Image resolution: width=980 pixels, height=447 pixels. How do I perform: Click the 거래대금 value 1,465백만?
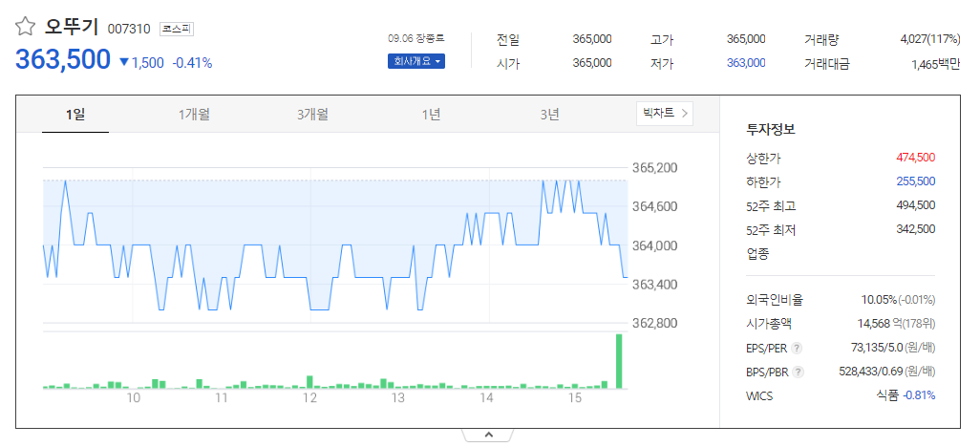click(936, 63)
